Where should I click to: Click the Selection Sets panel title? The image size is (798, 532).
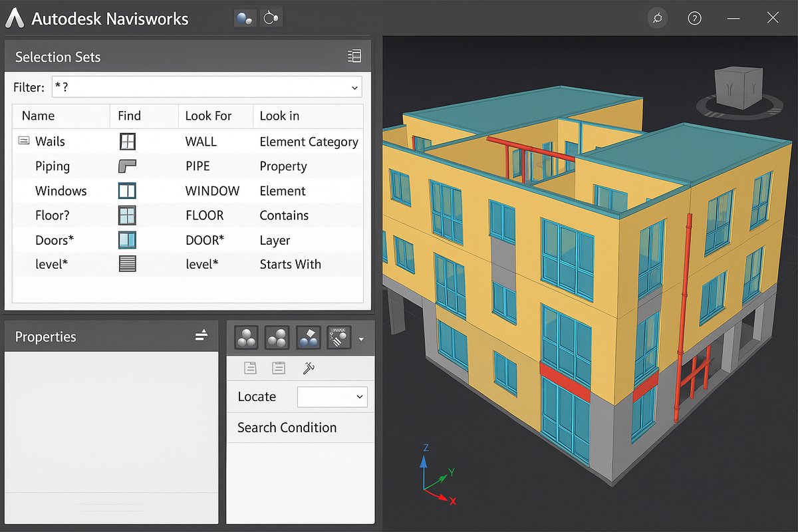[x=58, y=57]
